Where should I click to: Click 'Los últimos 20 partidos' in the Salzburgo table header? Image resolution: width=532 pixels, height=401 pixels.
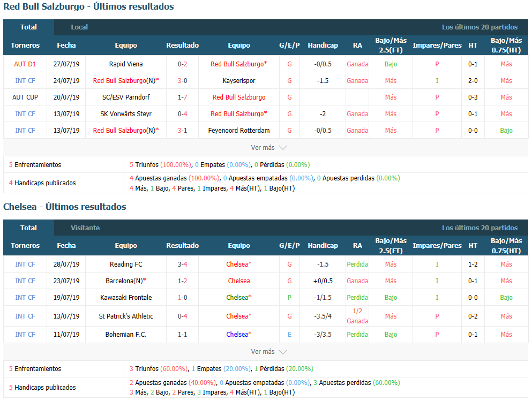coord(479,27)
